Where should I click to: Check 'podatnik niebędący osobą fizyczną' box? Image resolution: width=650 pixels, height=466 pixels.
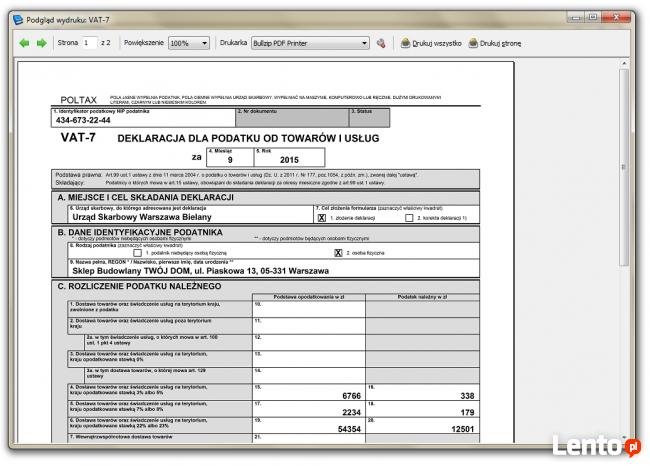click(137, 253)
